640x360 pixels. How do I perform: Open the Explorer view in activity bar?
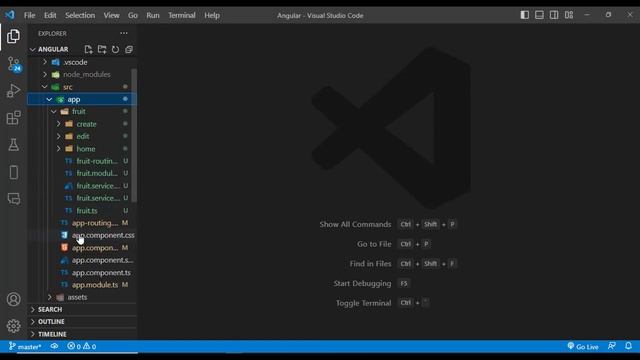coord(13,36)
